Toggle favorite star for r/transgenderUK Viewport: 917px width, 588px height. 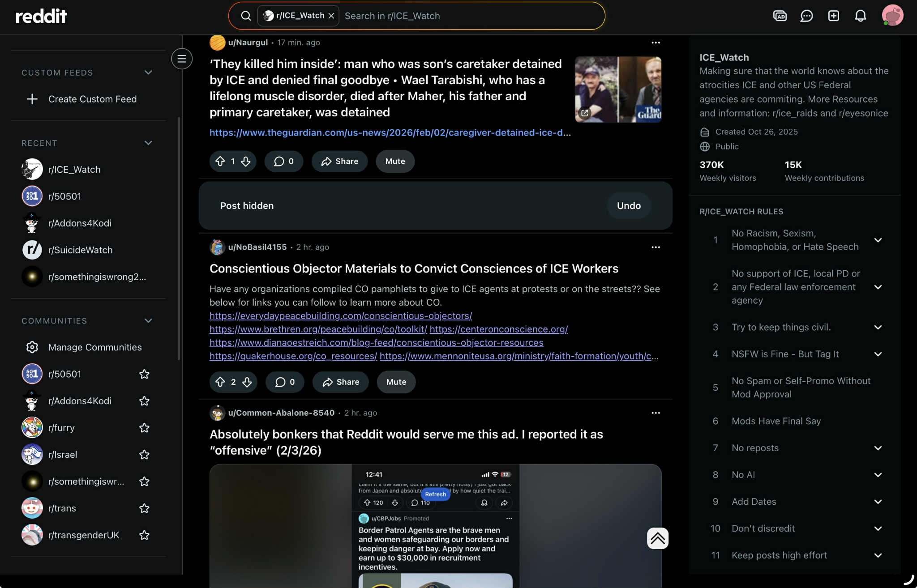coord(144,535)
